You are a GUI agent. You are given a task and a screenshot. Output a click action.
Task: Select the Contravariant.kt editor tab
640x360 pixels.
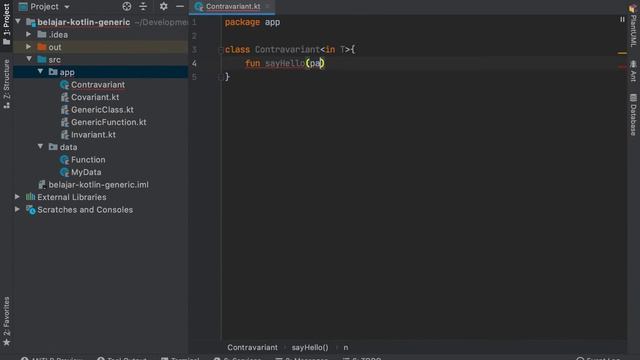click(x=233, y=7)
